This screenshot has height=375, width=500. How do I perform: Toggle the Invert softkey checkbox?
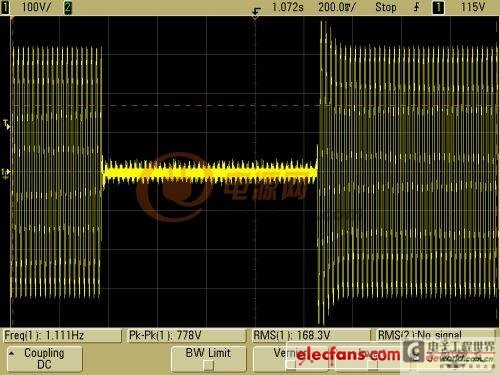[373, 366]
